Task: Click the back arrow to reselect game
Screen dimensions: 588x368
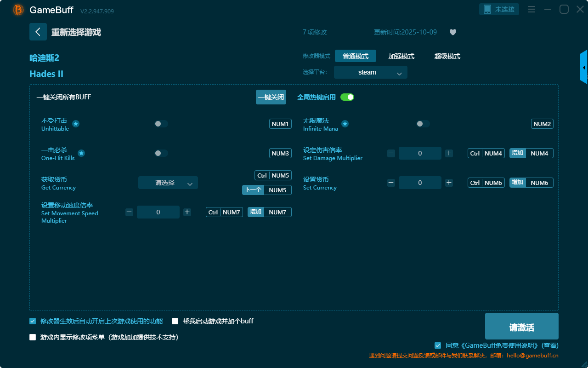Action: point(38,32)
